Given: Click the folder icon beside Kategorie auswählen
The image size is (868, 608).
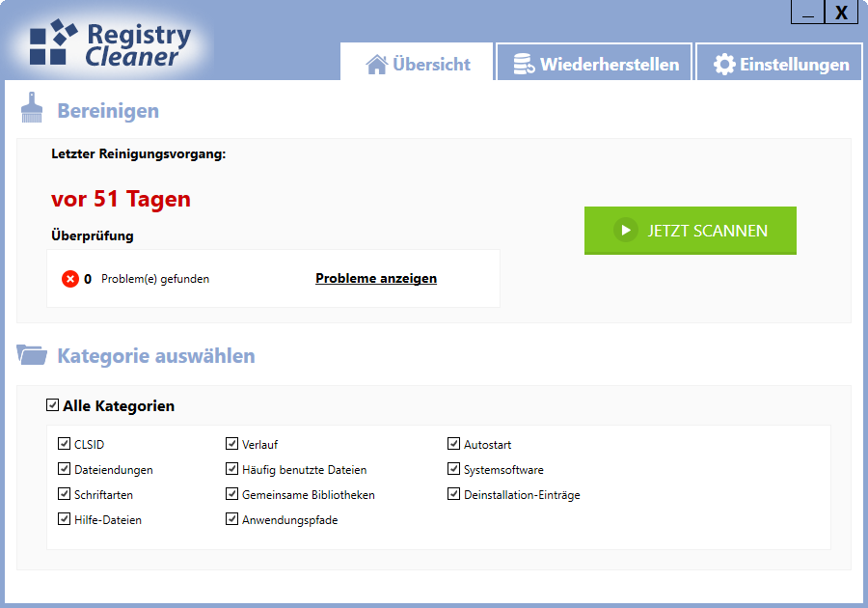Looking at the screenshot, I should pyautogui.click(x=32, y=355).
